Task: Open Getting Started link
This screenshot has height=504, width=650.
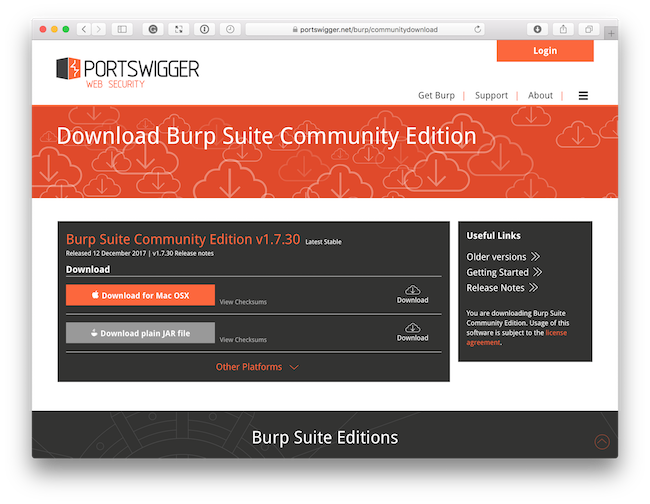Action: 504,272
